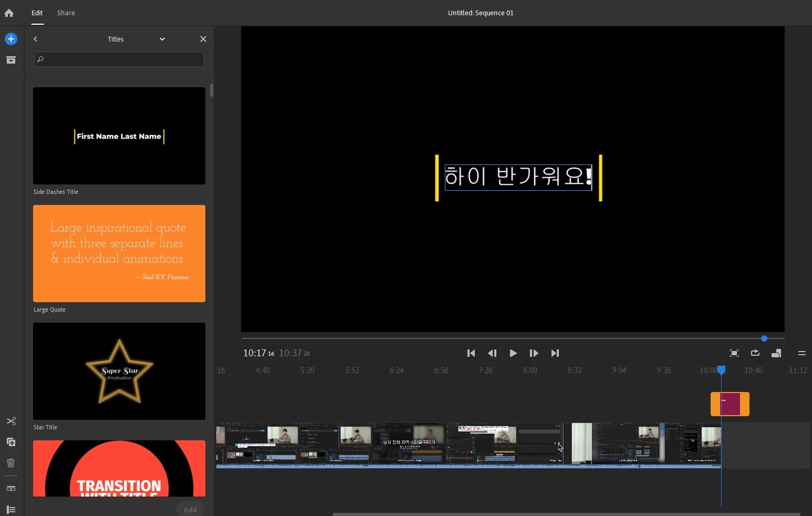Play the sequence

513,353
